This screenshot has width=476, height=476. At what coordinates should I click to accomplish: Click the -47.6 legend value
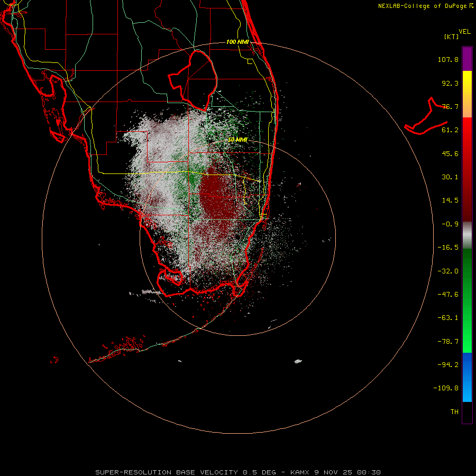[x=448, y=295]
